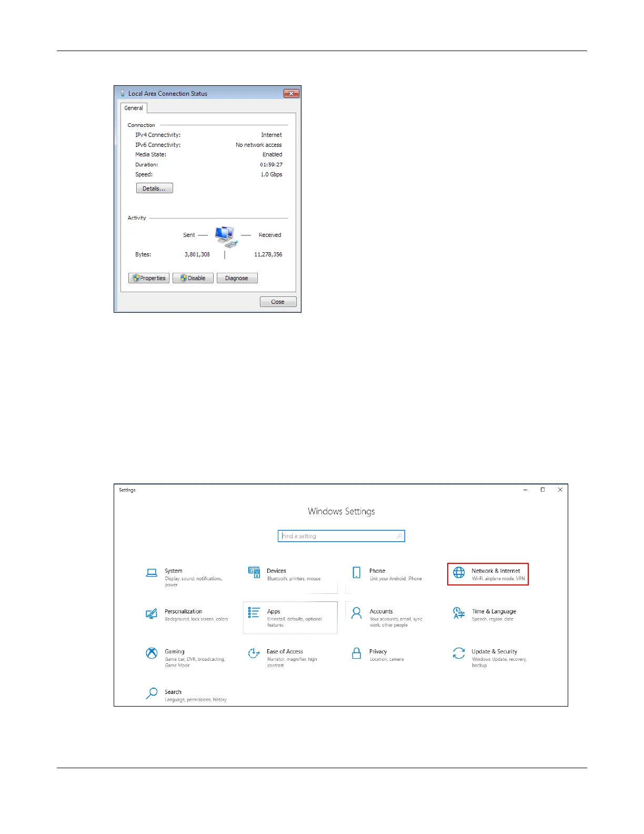The image size is (644, 834).
Task: Close the Settings window
Action: 560,490
